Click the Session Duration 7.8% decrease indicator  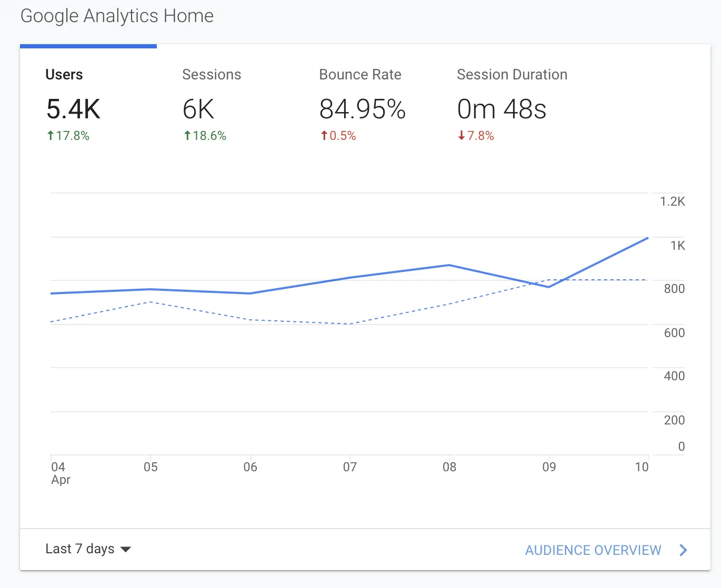click(x=476, y=136)
